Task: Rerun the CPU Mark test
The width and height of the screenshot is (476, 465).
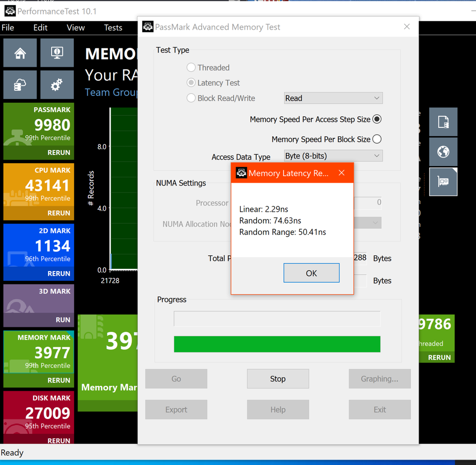Action: tap(59, 213)
